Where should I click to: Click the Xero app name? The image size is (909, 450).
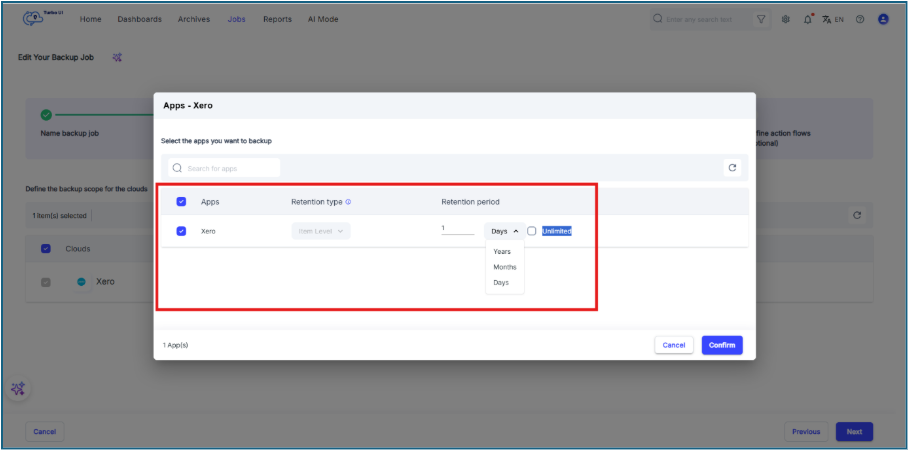[x=209, y=231]
